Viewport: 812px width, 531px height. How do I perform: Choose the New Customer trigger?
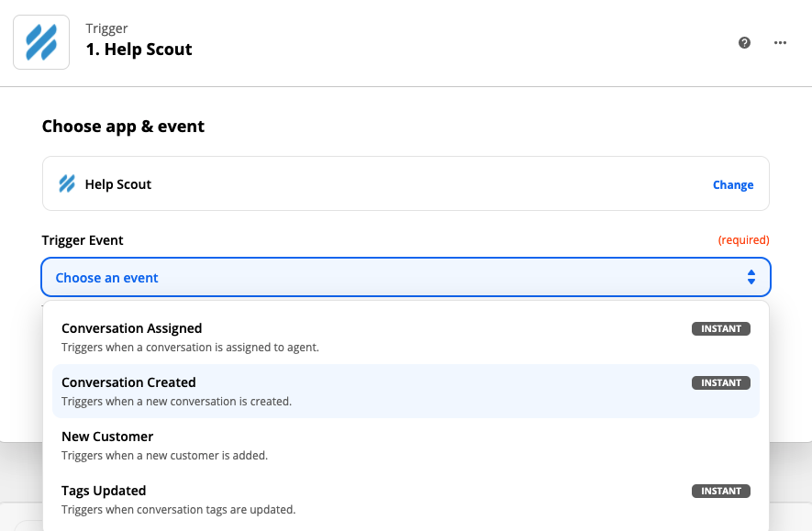(406, 446)
